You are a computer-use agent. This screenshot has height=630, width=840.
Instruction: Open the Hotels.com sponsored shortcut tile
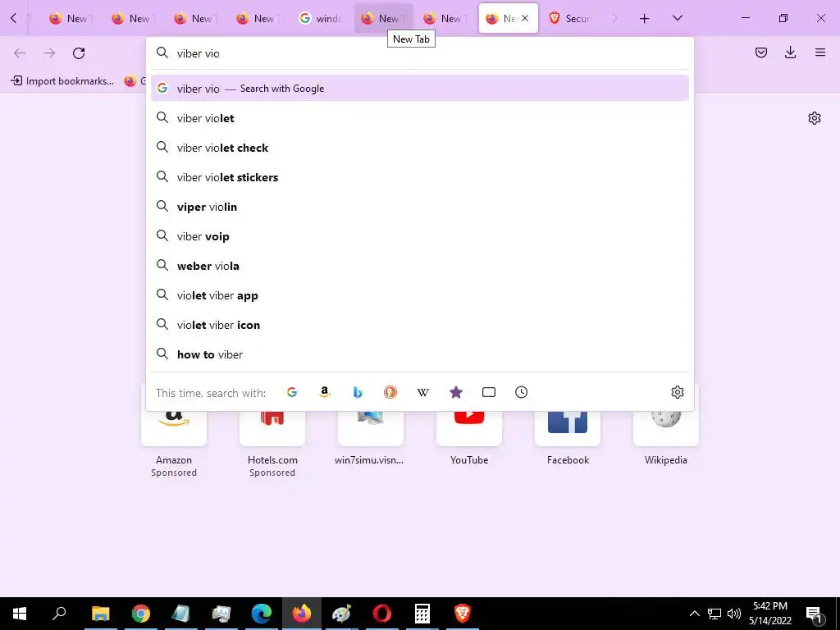[x=272, y=428]
